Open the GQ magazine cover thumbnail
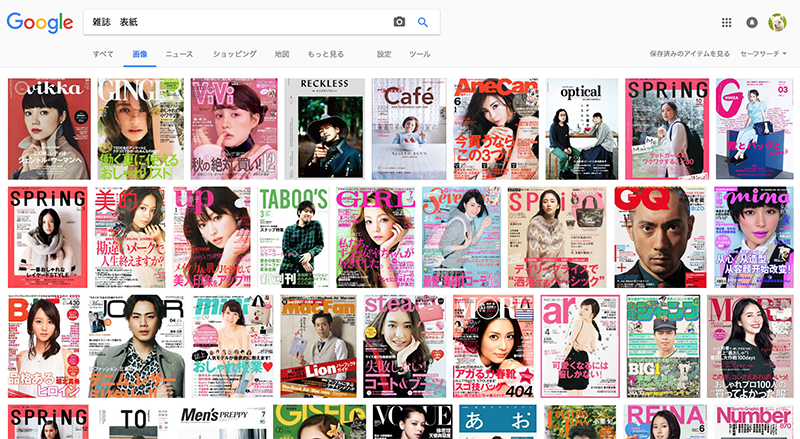This screenshot has height=439, width=800. [x=660, y=237]
